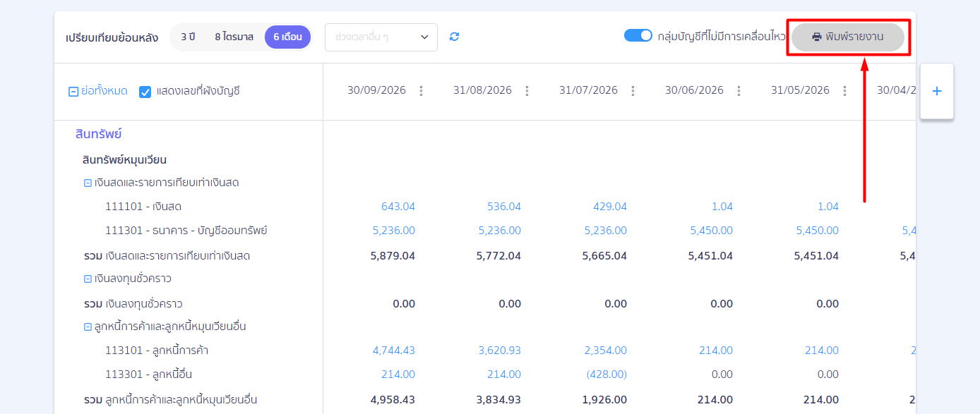
Task: Click the สินทรัพย์หมุนเวียน subheading
Action: pyautogui.click(x=124, y=160)
